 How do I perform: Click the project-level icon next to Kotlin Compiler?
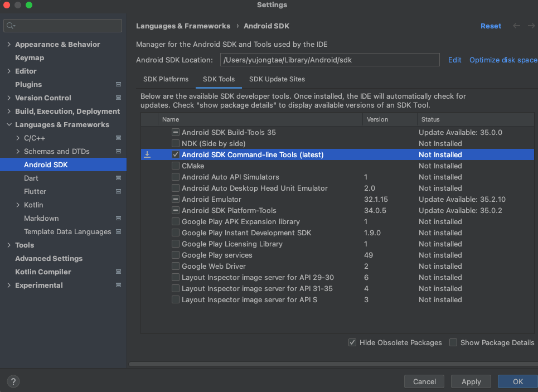(x=118, y=272)
